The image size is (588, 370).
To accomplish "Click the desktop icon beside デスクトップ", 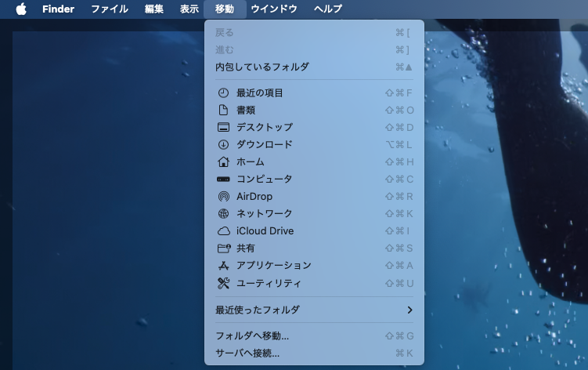I will (x=223, y=128).
